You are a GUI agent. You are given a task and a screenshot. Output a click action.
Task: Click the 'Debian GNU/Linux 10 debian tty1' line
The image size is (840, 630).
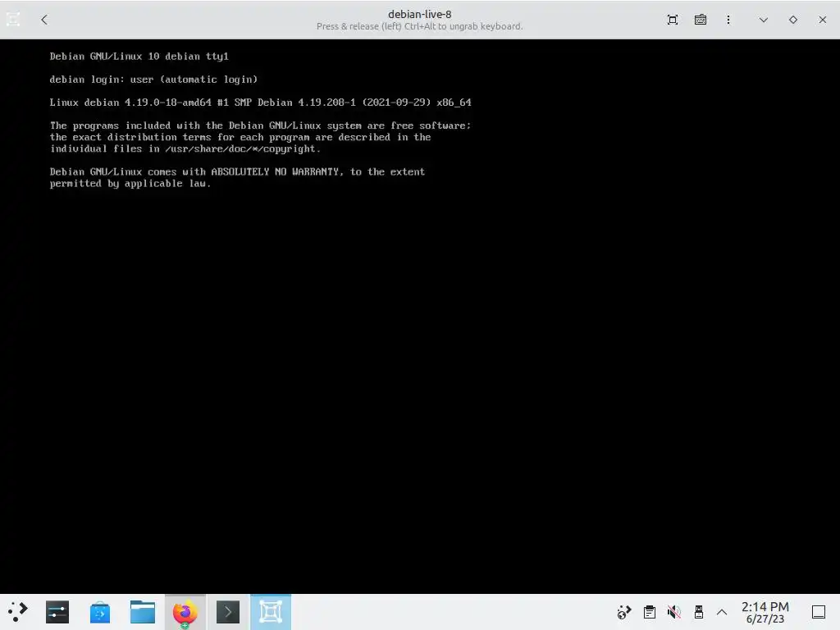point(139,57)
